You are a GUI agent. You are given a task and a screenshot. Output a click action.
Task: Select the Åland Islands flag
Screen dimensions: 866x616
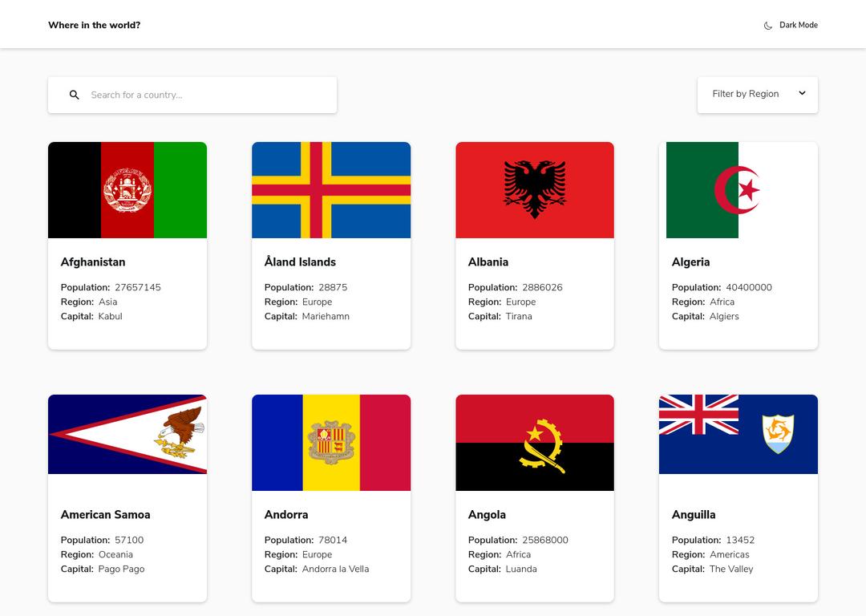point(331,190)
